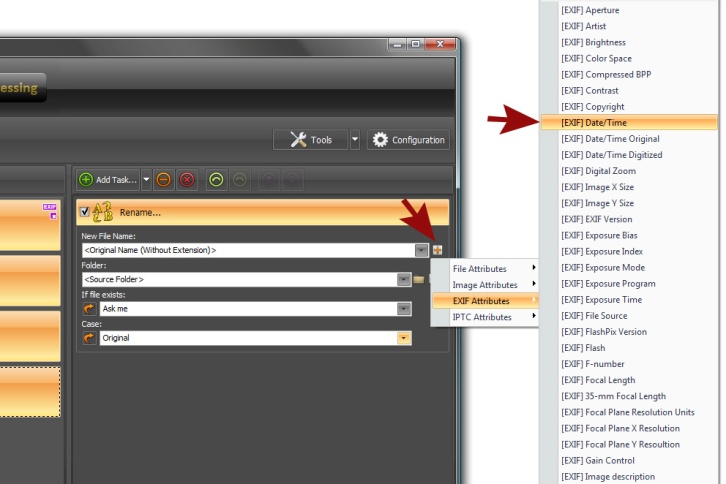This screenshot has width=726, height=484.
Task: Click the insert attribute plus icon
Action: pos(437,250)
